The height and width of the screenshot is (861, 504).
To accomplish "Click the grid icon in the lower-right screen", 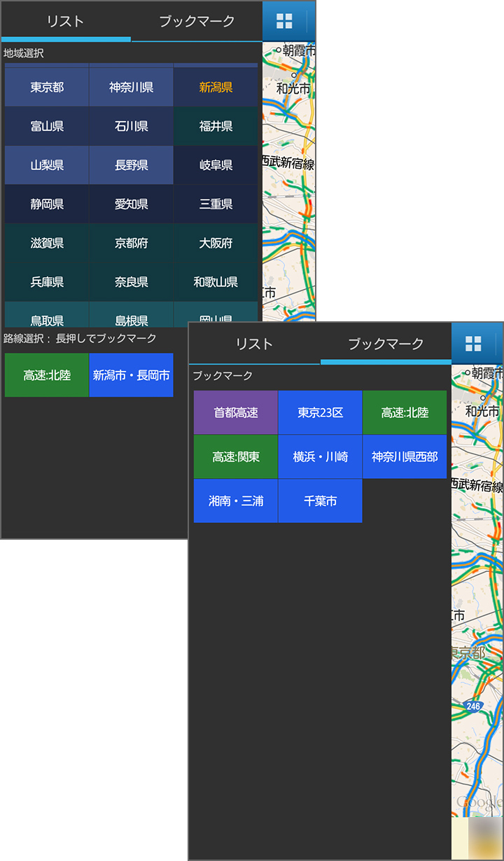I will (473, 344).
